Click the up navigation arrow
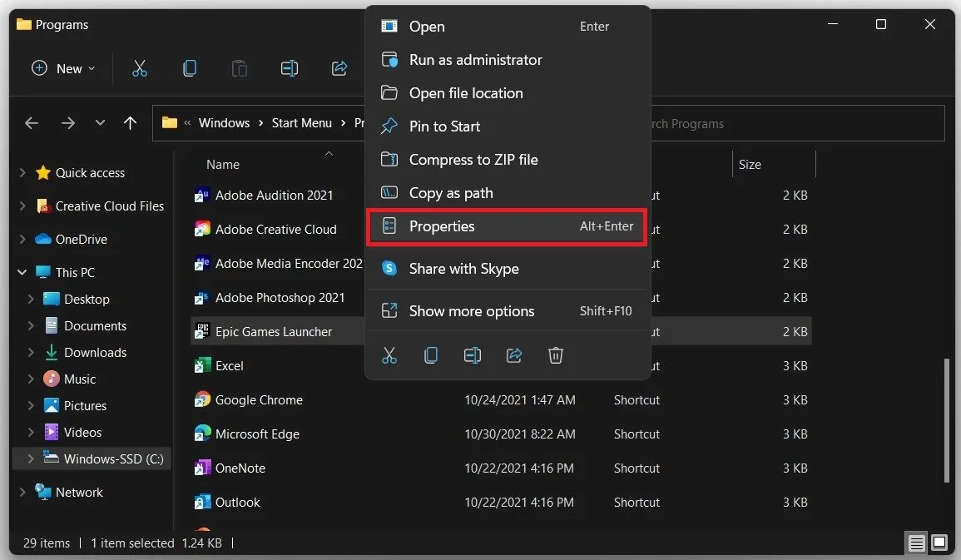961x560 pixels. pyautogui.click(x=130, y=122)
